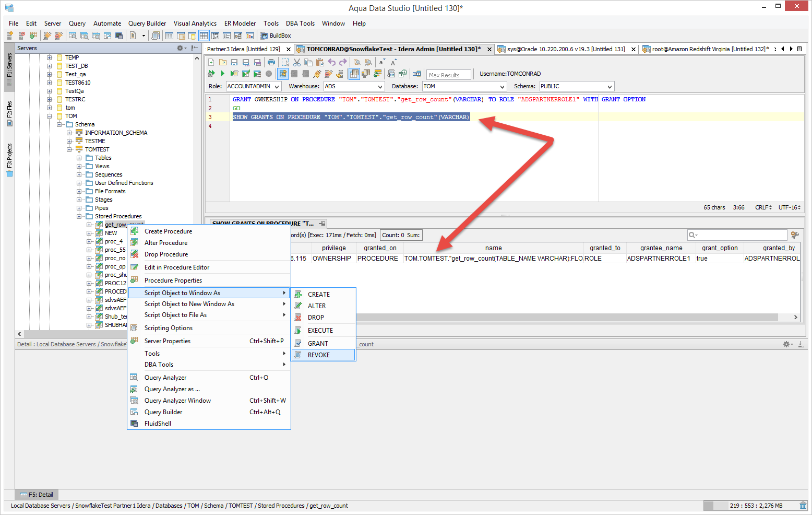This screenshot has height=515, width=812.
Task: Open the Database dropdown TOM
Action: pos(464,86)
